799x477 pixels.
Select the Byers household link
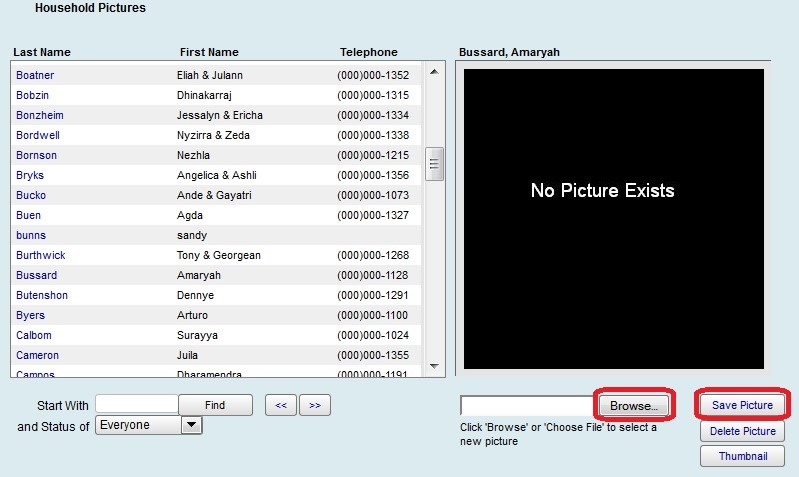[x=31, y=315]
